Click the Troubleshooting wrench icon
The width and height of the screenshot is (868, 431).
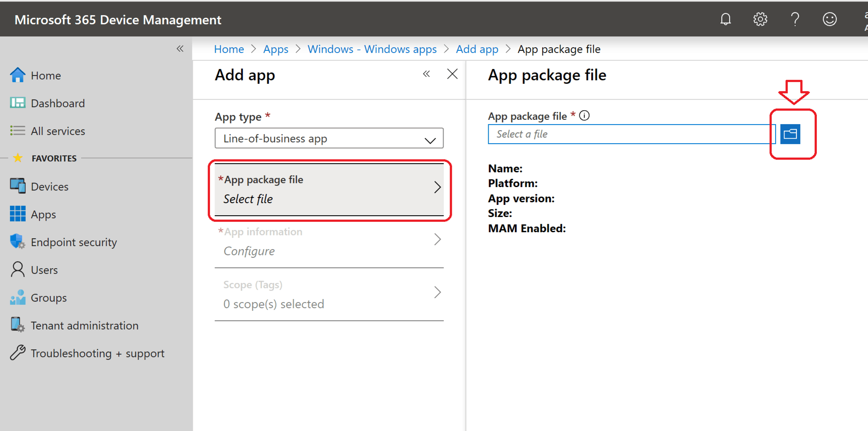point(18,353)
